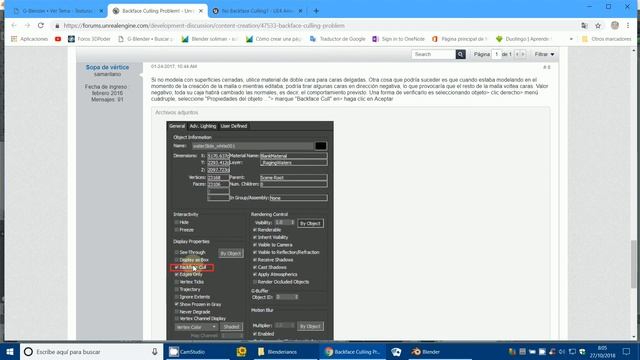Viewport: 640px width, 360px height.
Task: Open the sunflower icon app in taskbar
Action: pos(241,351)
